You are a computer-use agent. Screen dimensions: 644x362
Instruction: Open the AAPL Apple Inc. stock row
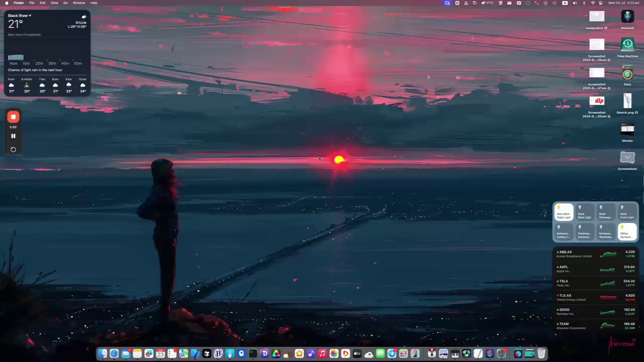tap(596, 269)
